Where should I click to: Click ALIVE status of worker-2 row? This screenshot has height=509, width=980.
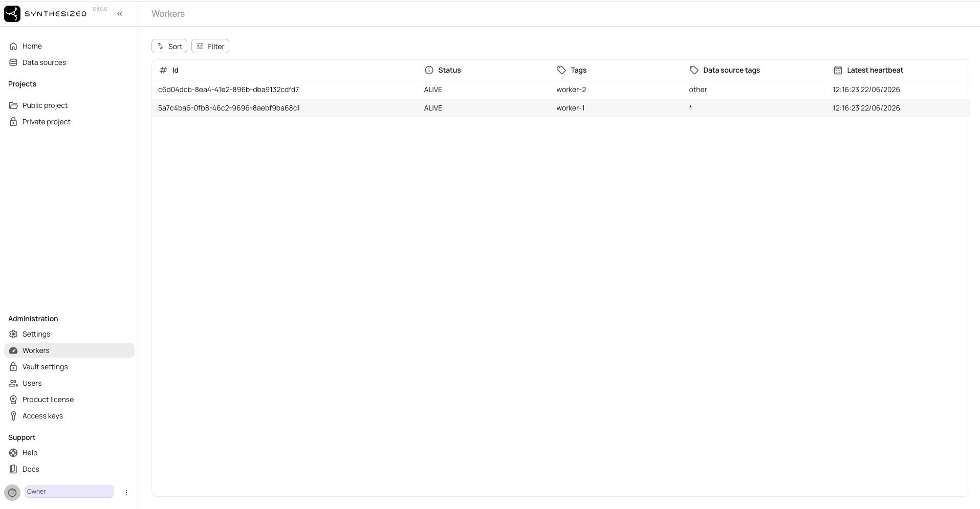point(433,90)
